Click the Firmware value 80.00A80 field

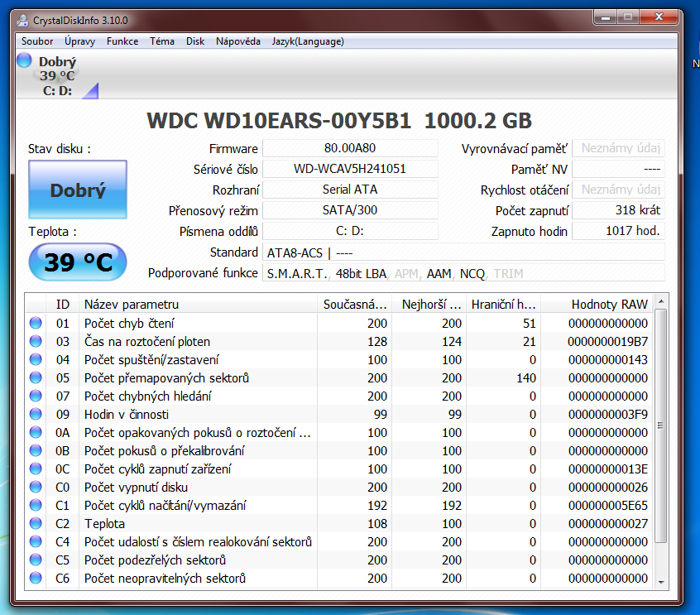tap(350, 148)
